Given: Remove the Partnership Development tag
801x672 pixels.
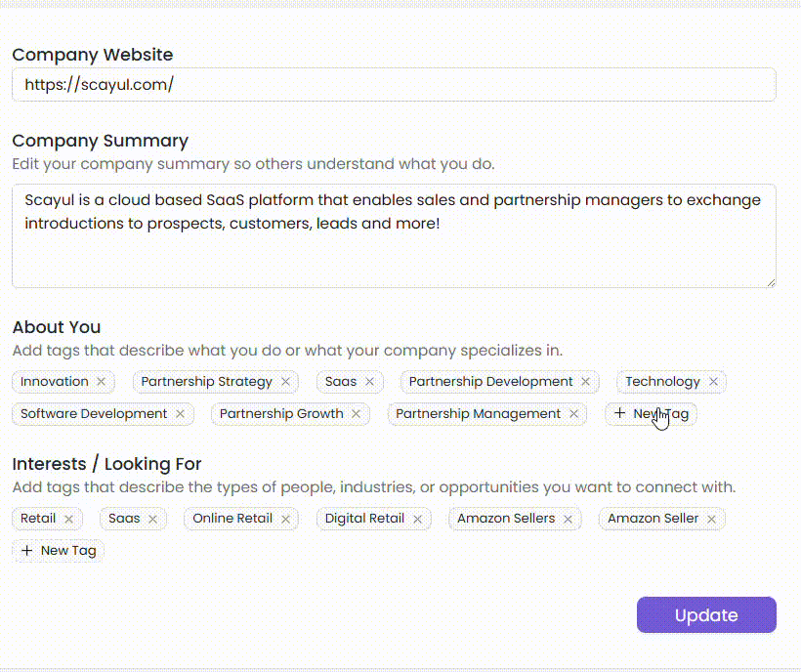Looking at the screenshot, I should click(585, 382).
